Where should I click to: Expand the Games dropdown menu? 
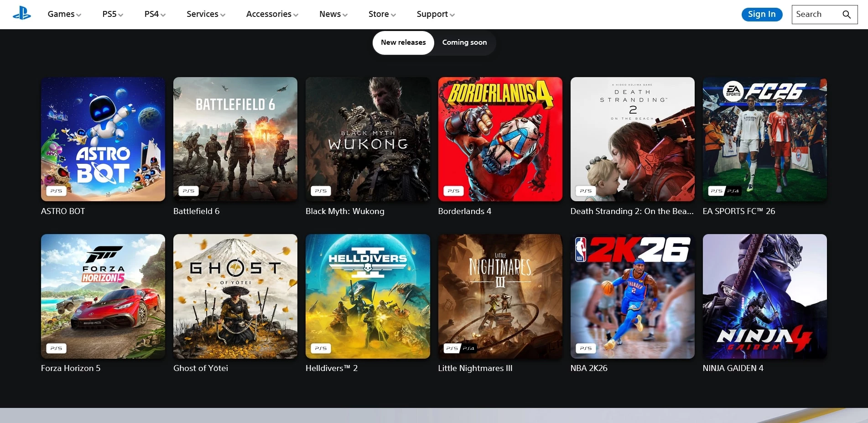(x=64, y=14)
